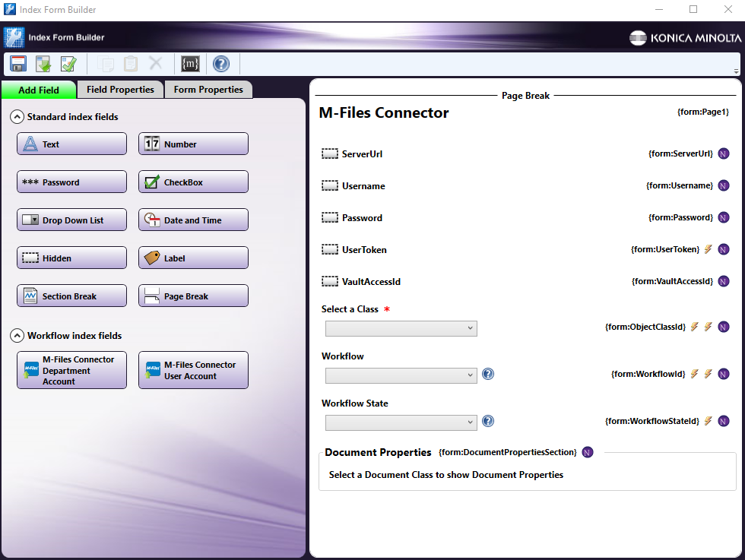The image size is (745, 560).
Task: Click the lightning icon beside {form:WorkflowStateId}
Action: click(709, 421)
